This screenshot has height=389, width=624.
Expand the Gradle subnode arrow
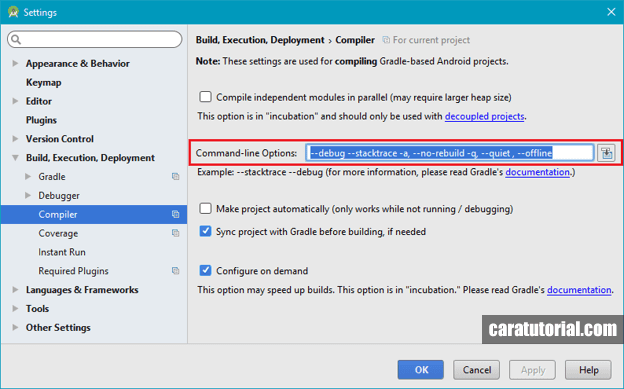(28, 176)
